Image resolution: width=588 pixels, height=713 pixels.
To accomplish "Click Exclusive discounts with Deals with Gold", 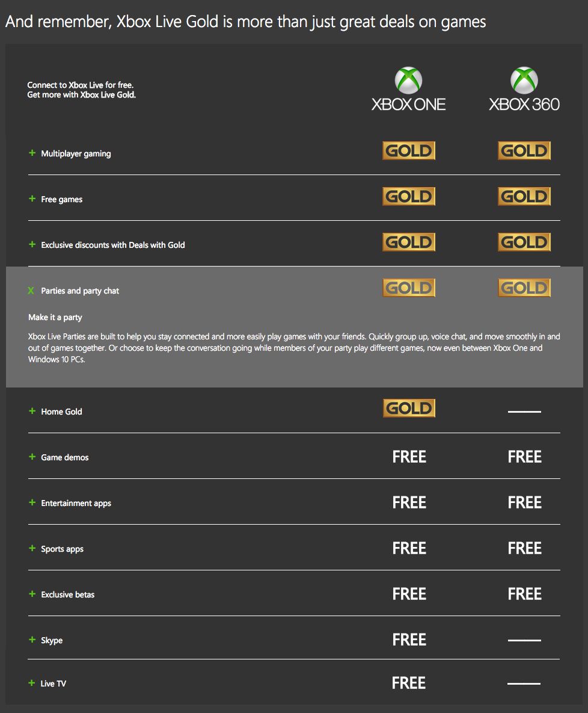I will click(113, 245).
